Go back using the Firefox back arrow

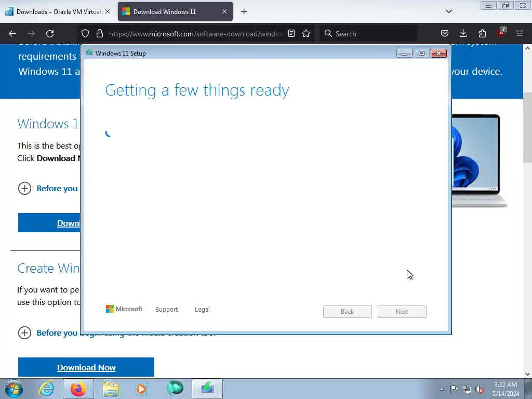click(12, 34)
